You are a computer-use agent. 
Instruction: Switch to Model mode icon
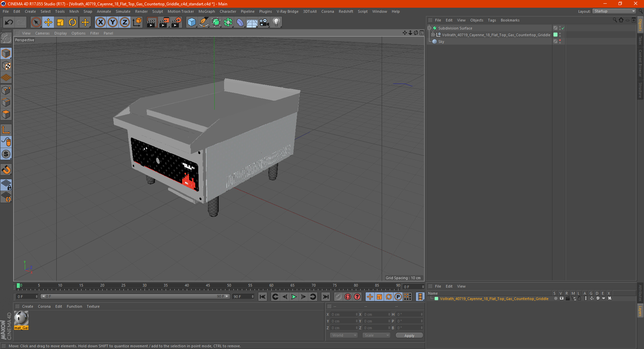[x=6, y=53]
